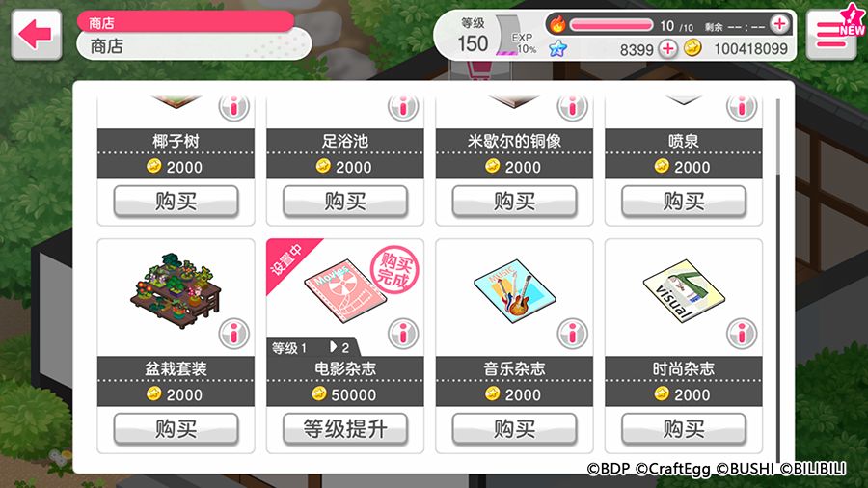Open the hamburger menu marked NEW
The height and width of the screenshot is (488, 868).
835,35
